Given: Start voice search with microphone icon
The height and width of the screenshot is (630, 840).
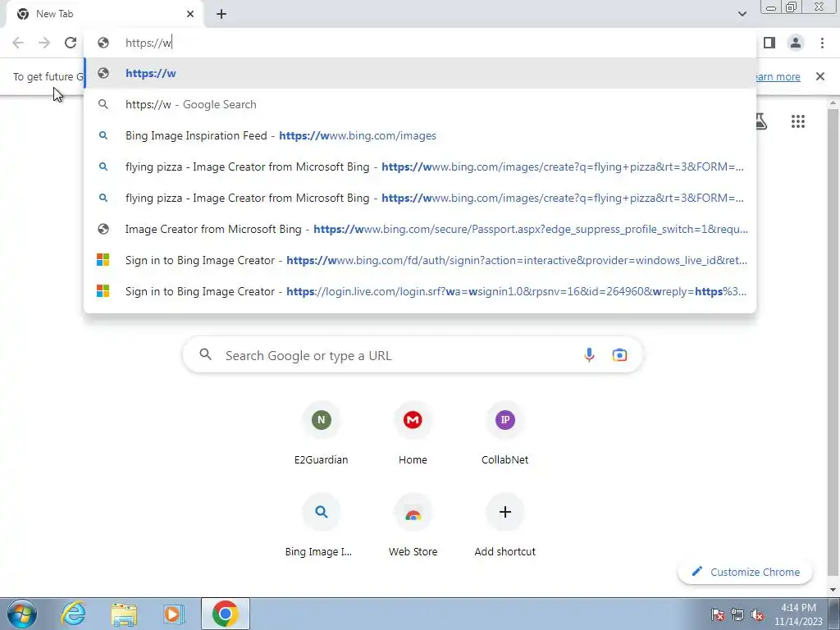Looking at the screenshot, I should pos(589,354).
